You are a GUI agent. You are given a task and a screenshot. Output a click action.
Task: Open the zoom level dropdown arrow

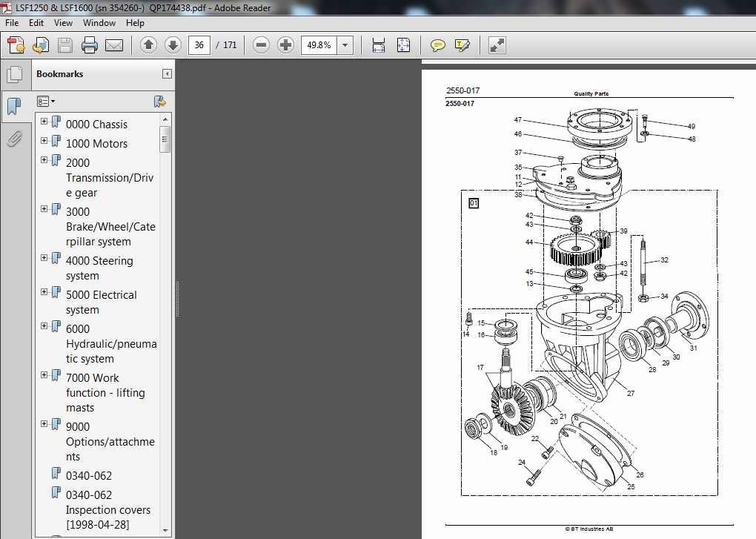pyautogui.click(x=345, y=45)
